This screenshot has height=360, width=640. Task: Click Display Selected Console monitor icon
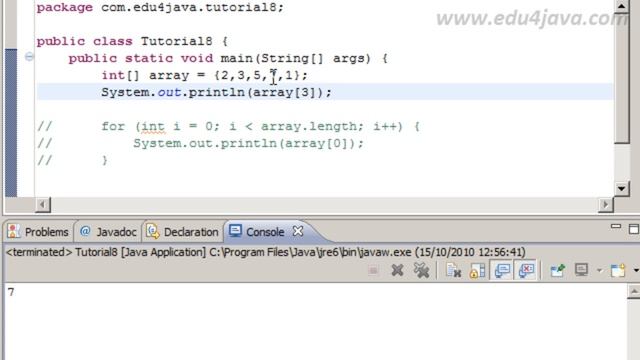coord(581,270)
